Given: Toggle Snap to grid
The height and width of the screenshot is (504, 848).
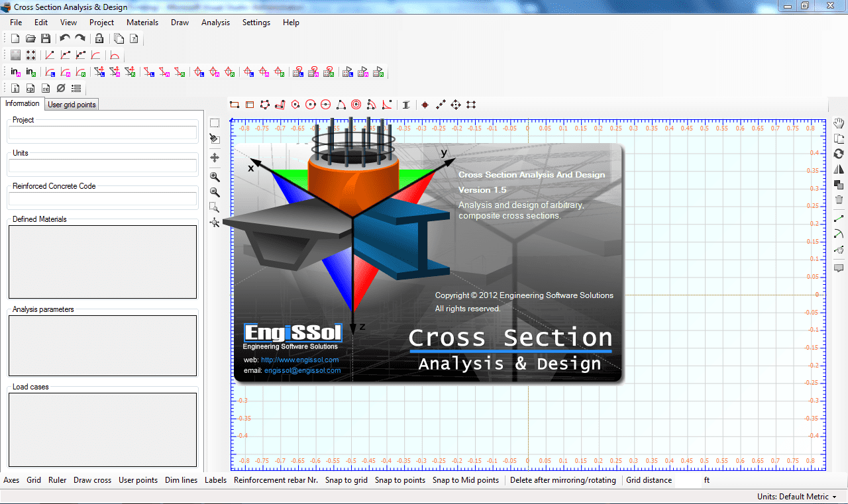Looking at the screenshot, I should 346,480.
